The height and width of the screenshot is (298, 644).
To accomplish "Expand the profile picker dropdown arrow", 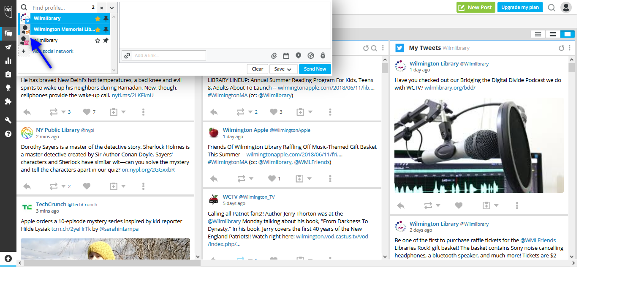I will pos(111,8).
